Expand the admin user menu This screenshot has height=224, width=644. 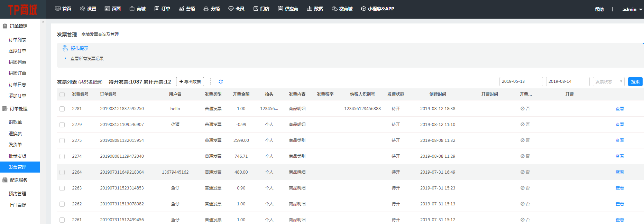[632, 9]
